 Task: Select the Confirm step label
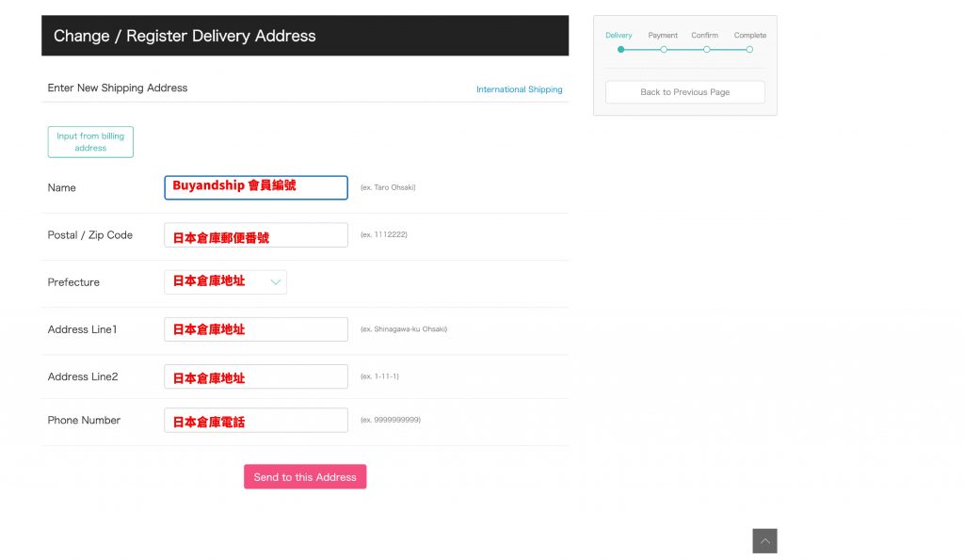coord(705,36)
